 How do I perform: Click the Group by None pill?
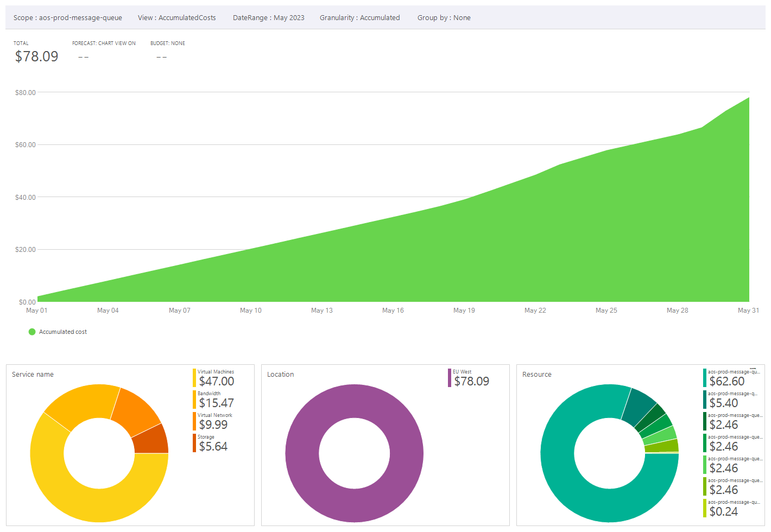tap(444, 18)
